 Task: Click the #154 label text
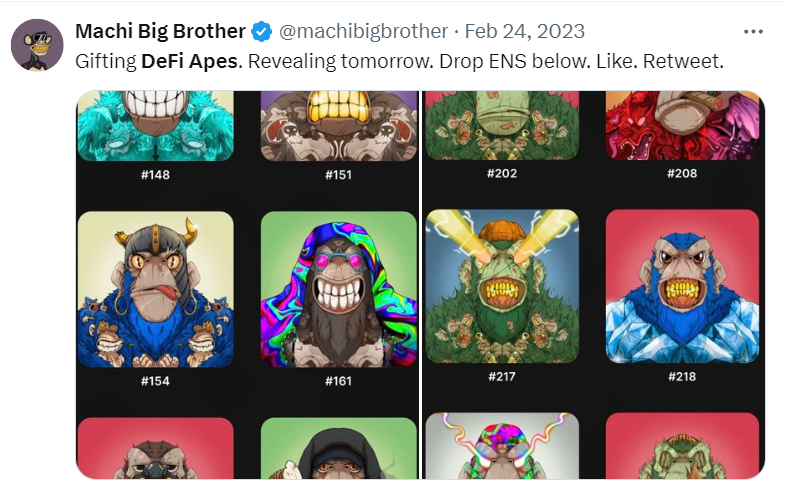click(155, 381)
